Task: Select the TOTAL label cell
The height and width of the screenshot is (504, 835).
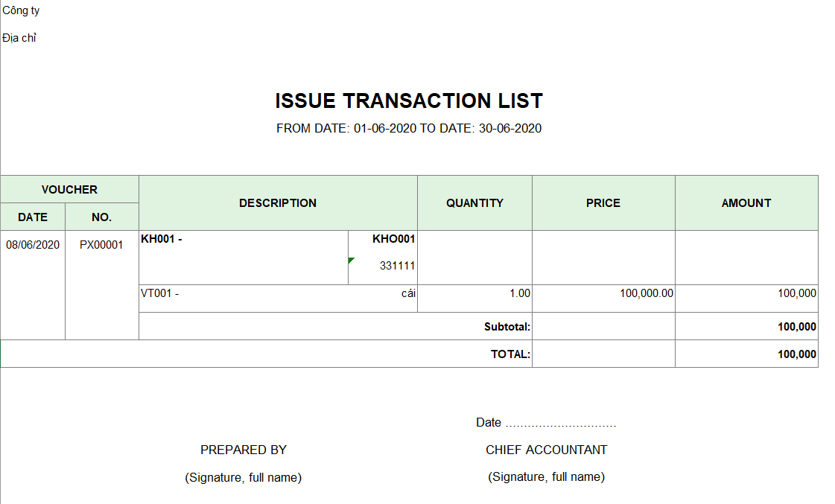Action: click(510, 354)
